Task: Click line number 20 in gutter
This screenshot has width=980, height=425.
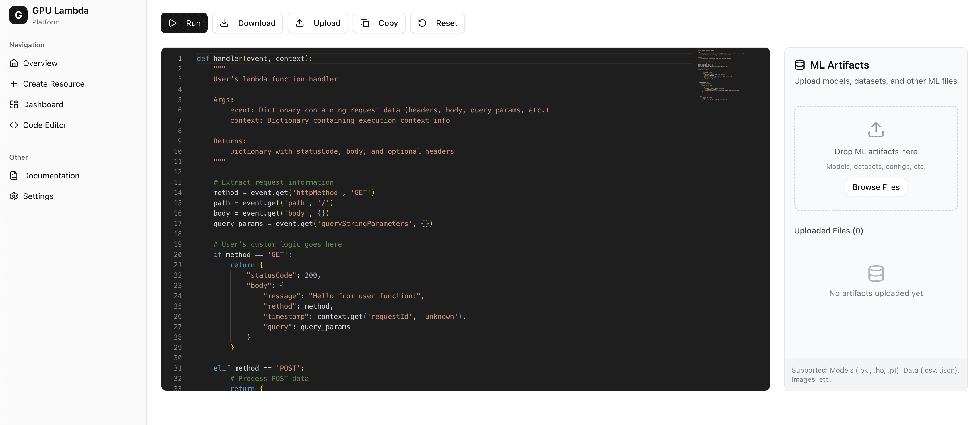Action: pos(178,255)
